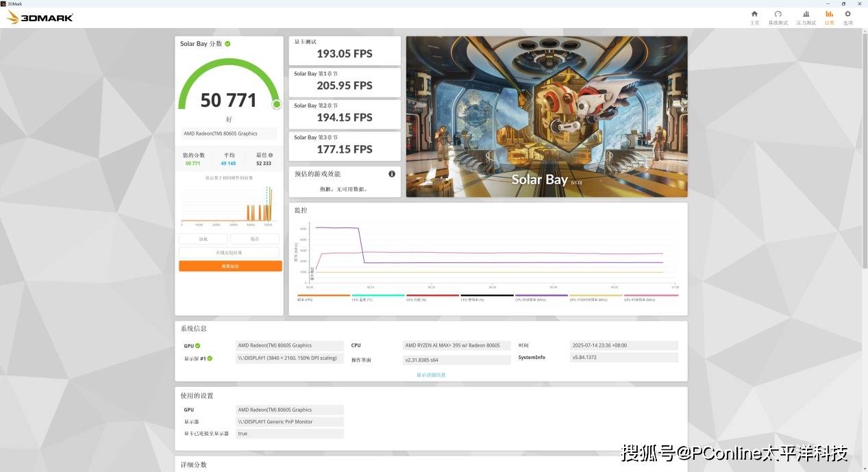Click the 您的分数 50 771 value
The image size is (868, 472).
coord(193,164)
